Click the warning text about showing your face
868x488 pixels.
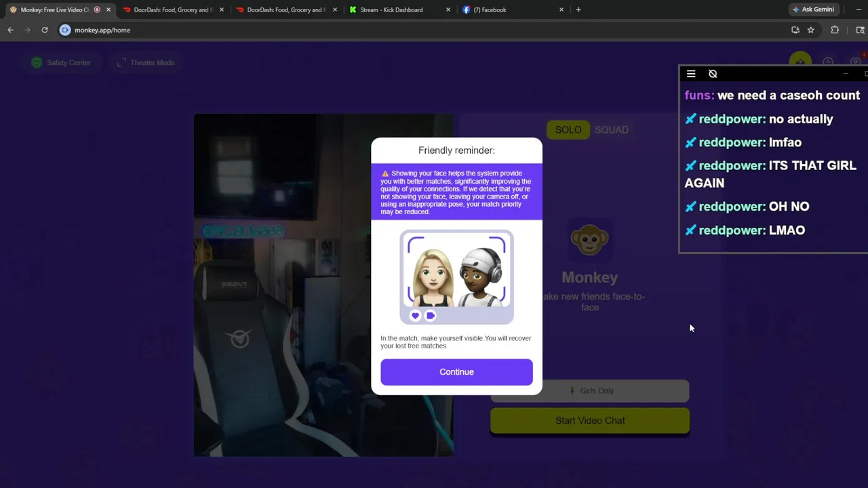pos(456,192)
